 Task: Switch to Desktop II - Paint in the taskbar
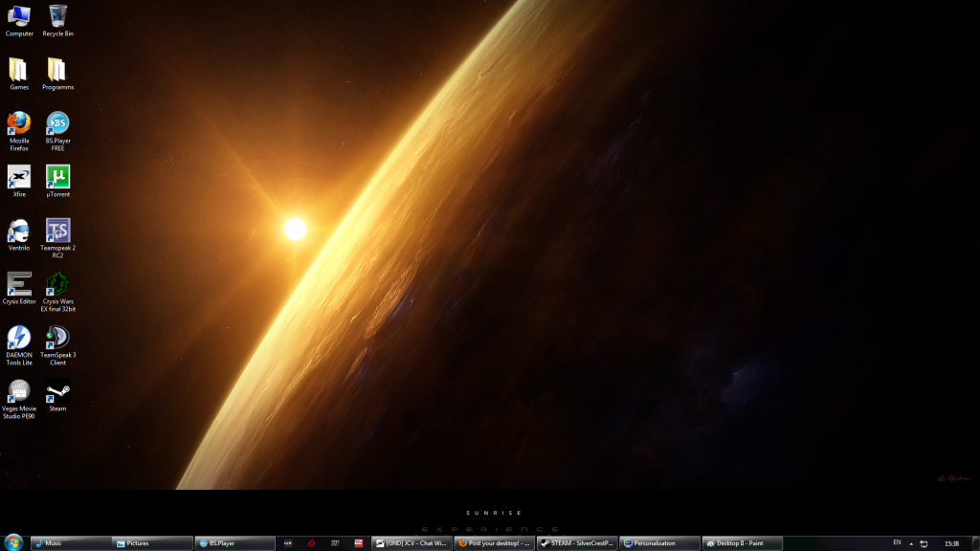[741, 543]
